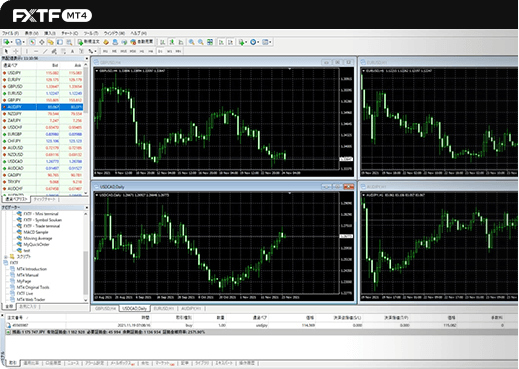Switch to the GBPUSD,H4 chart tab
Image resolution: width=519 pixels, height=369 pixels.
coord(106,309)
